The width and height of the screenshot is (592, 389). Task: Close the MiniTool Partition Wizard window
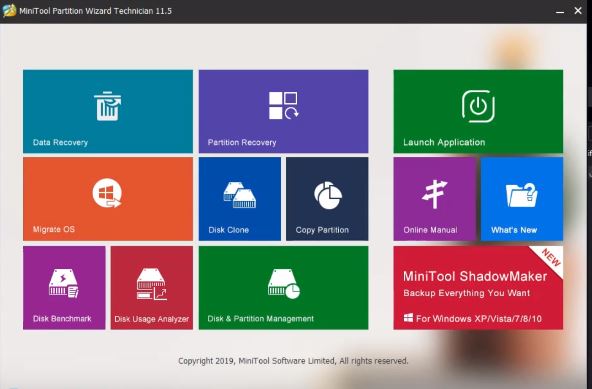[578, 11]
